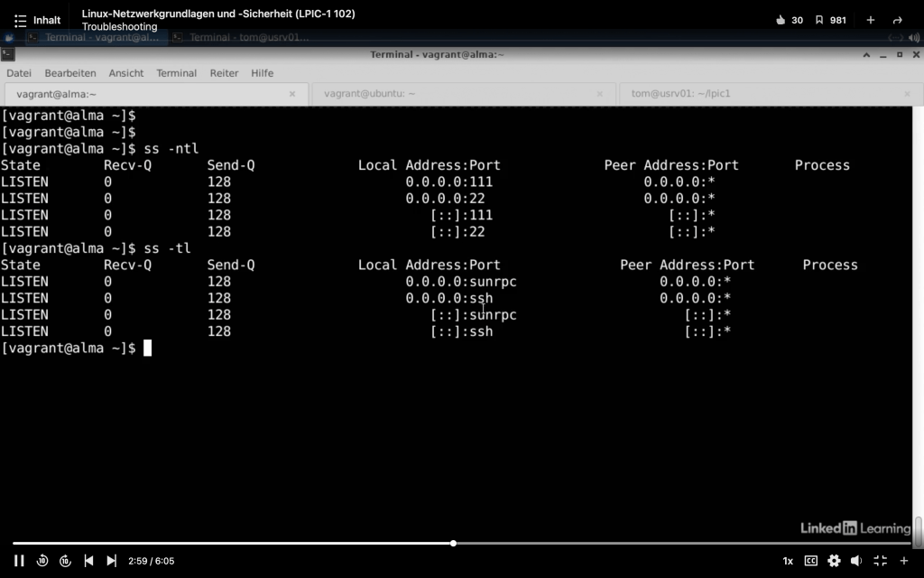Open video settings gear
This screenshot has height=578, width=924.
point(834,561)
